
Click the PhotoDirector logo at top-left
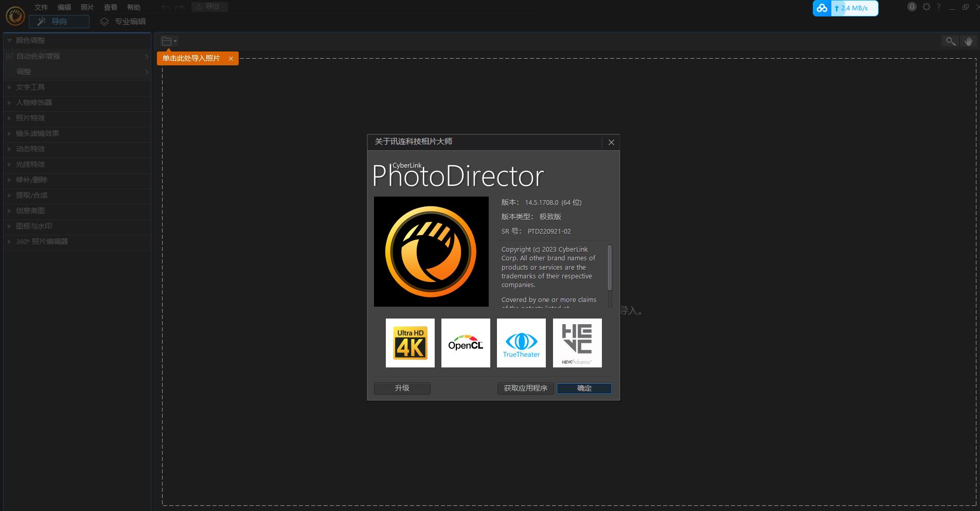pyautogui.click(x=15, y=16)
